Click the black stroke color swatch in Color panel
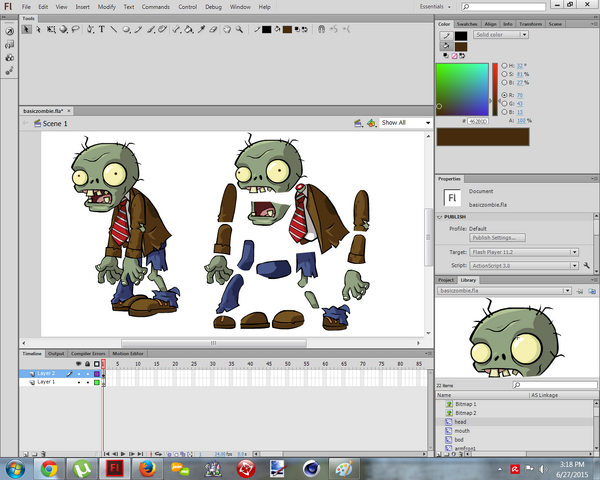This screenshot has width=600, height=480. 461,36
